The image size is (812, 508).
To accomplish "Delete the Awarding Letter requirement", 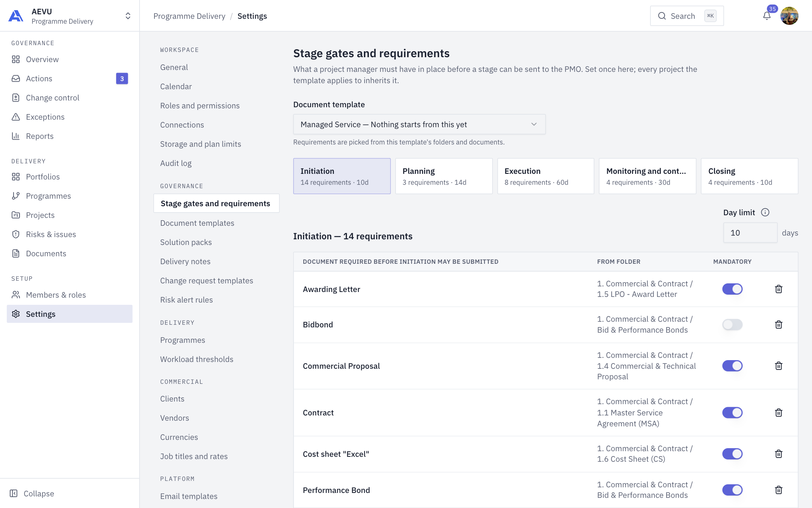I will pos(779,289).
